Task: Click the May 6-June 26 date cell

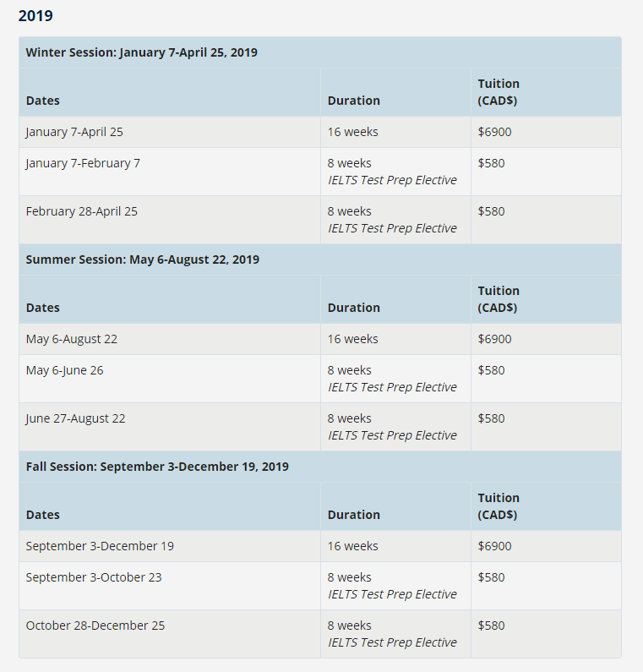Action: (x=170, y=379)
